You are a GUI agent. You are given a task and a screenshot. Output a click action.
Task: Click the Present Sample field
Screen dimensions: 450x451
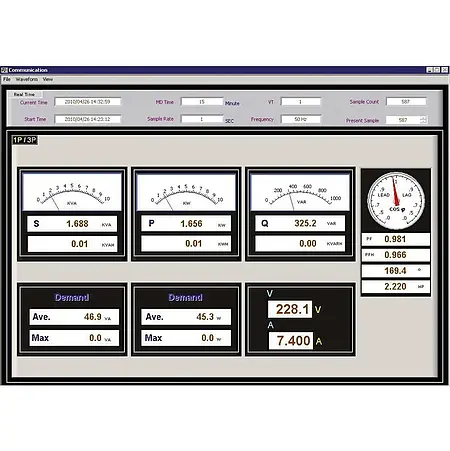pyautogui.click(x=403, y=120)
